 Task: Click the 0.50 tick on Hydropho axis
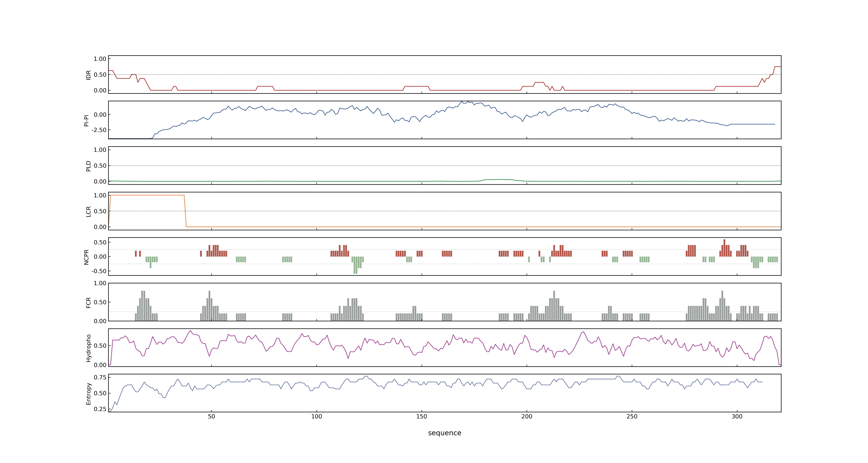point(100,346)
